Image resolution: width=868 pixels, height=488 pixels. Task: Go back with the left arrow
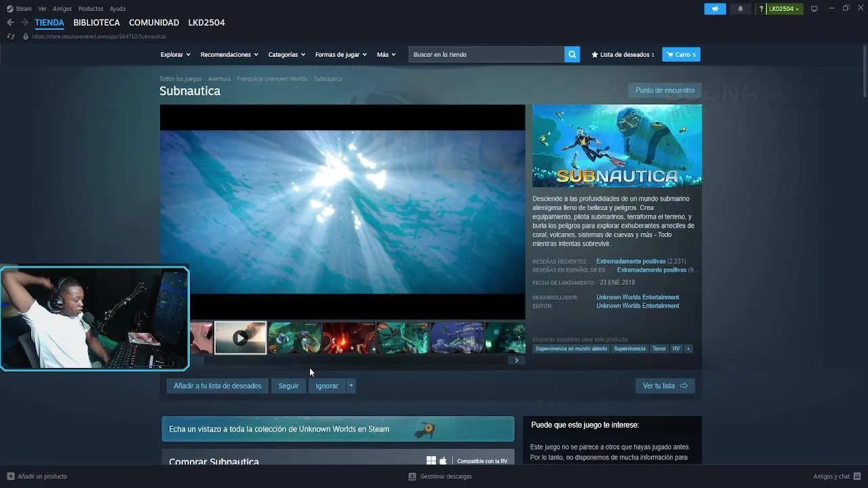click(10, 22)
